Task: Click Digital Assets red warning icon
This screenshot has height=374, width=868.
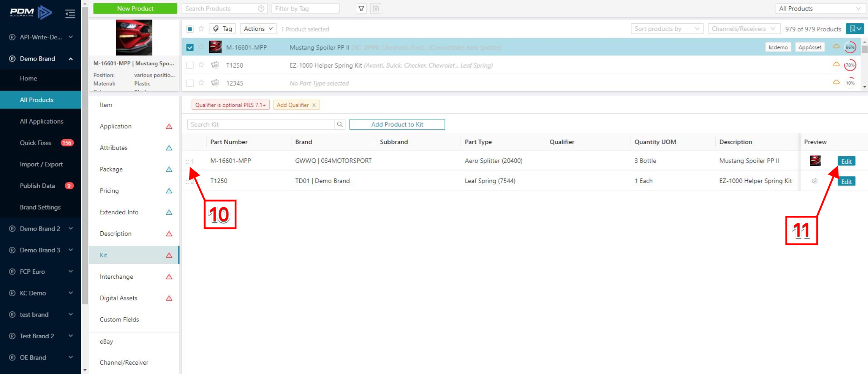Action: (x=169, y=298)
